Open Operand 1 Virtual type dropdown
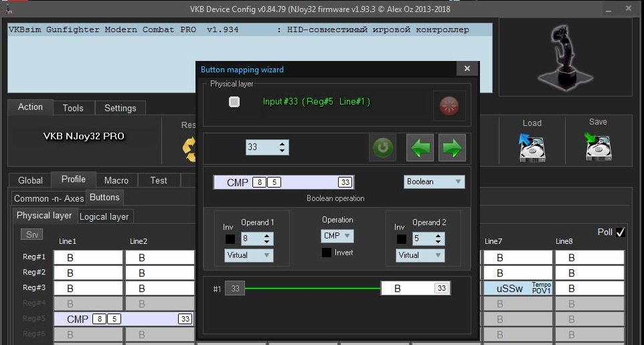644x345 pixels. pyautogui.click(x=248, y=255)
